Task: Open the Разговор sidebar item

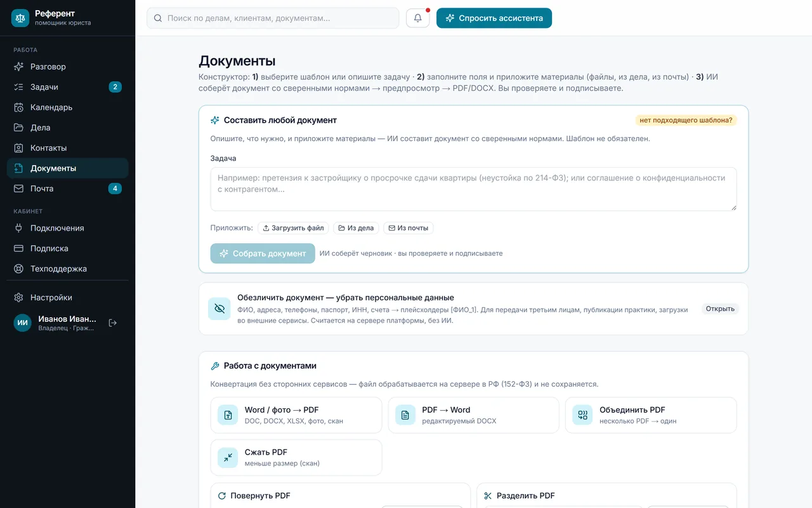Action: (67, 67)
